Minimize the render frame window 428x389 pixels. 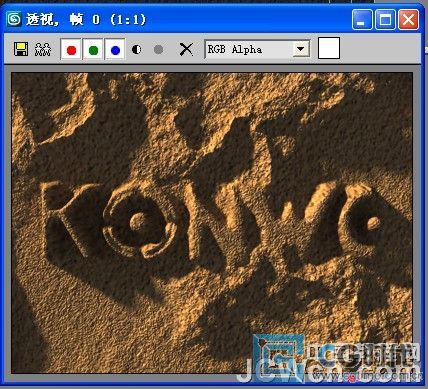coord(362,19)
